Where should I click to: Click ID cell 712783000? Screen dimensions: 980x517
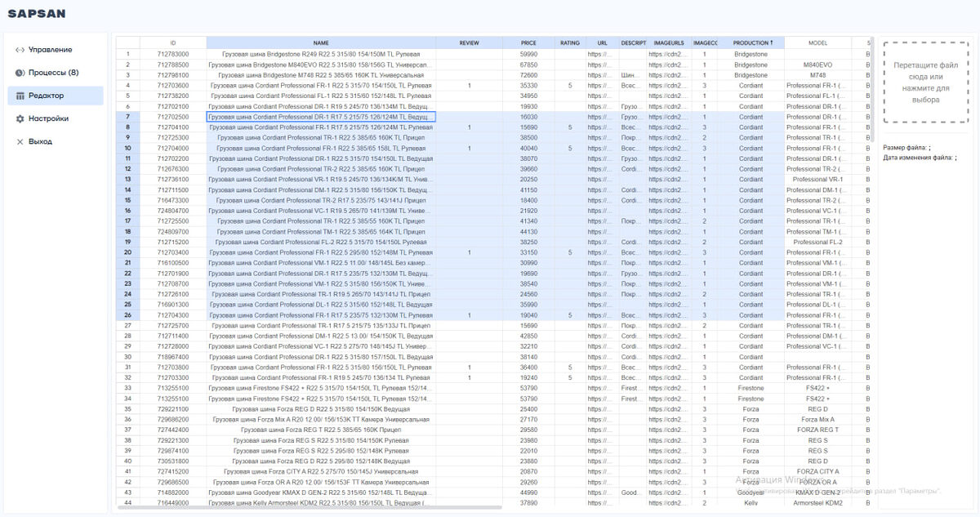point(173,54)
